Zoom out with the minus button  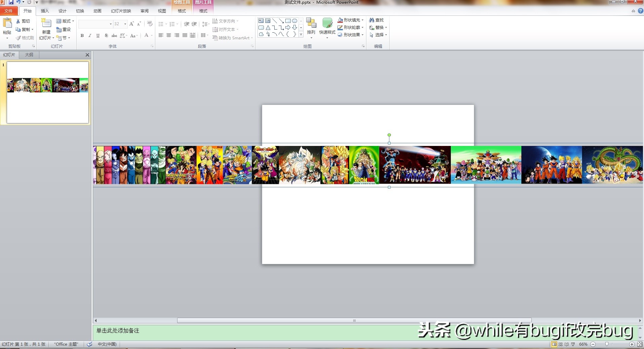(593, 344)
